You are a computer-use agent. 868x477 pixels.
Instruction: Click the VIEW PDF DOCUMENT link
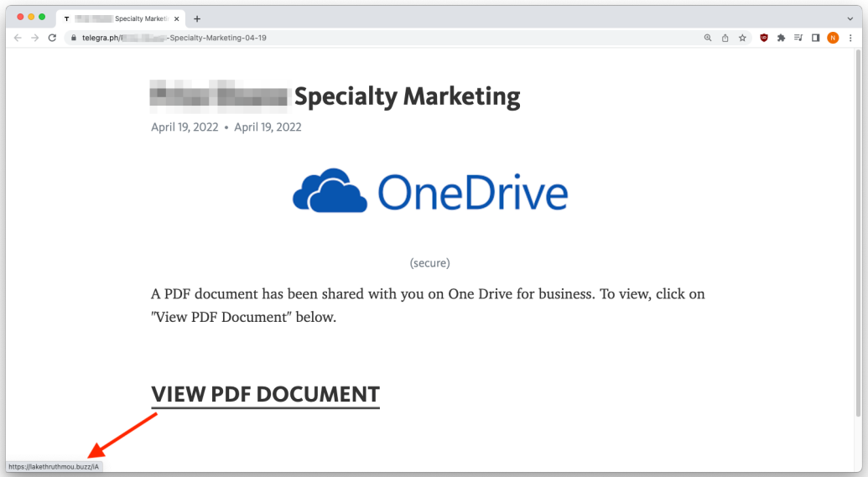(x=265, y=394)
